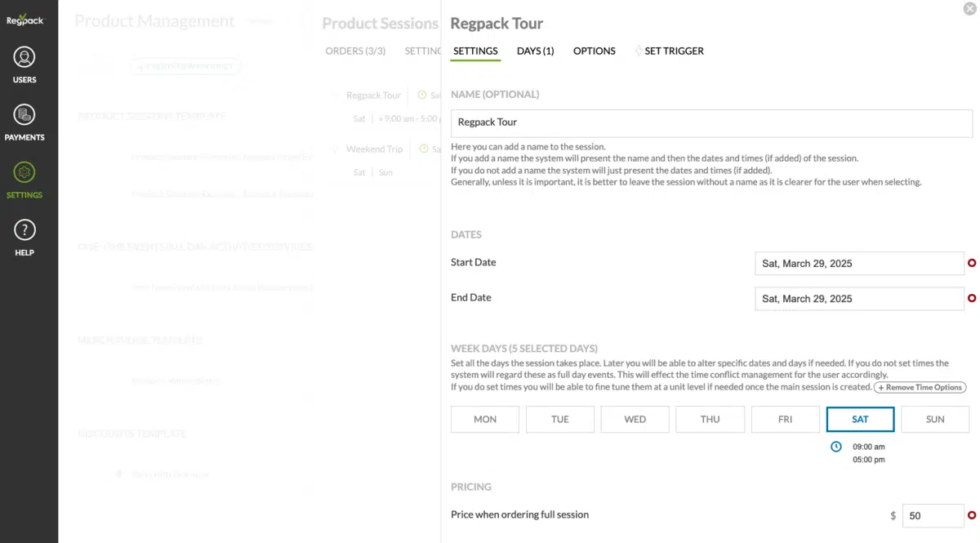
Task: Click the red circle beside End Date
Action: (x=972, y=298)
